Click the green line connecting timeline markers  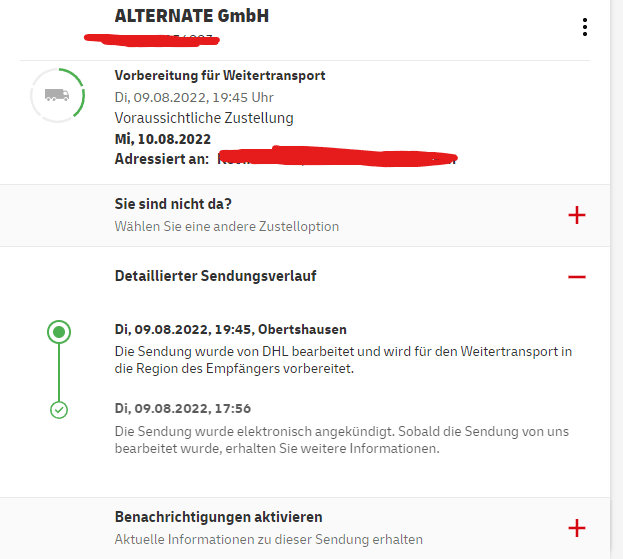point(59,372)
